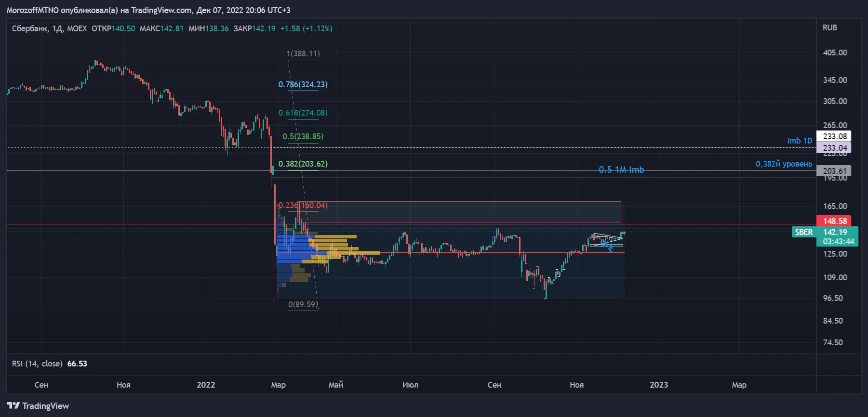
Task: Click the Сбербанк, 1Д, MOEX symbol title
Action: point(49,28)
